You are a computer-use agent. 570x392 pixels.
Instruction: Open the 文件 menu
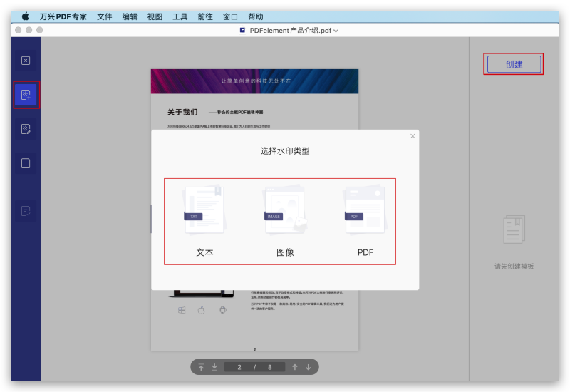[x=105, y=16]
